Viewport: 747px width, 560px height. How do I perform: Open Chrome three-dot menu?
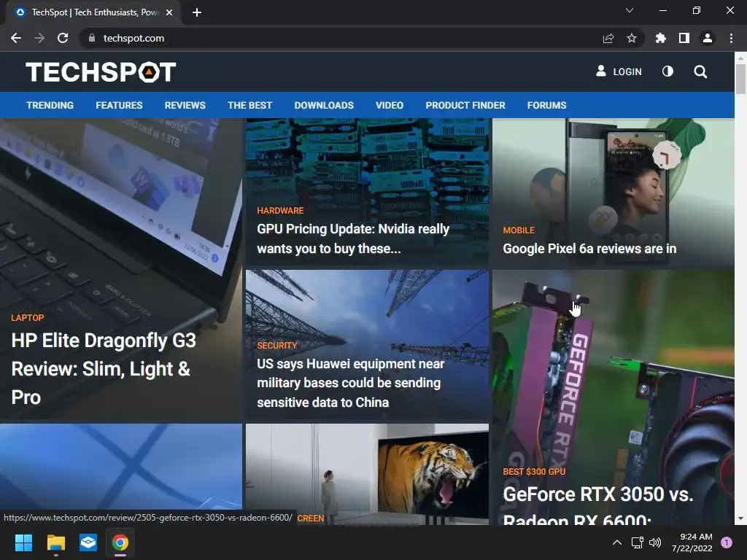(731, 38)
